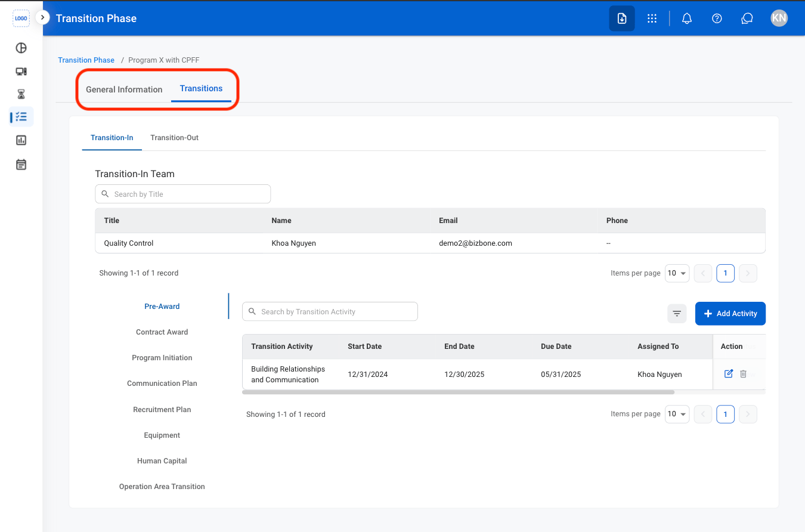Open the help question mark icon

click(717, 18)
